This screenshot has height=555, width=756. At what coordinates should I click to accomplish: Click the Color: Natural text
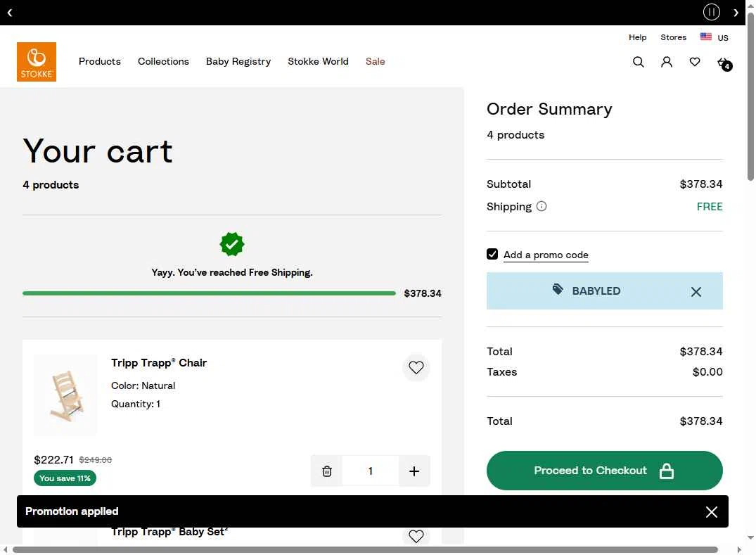[x=143, y=385]
